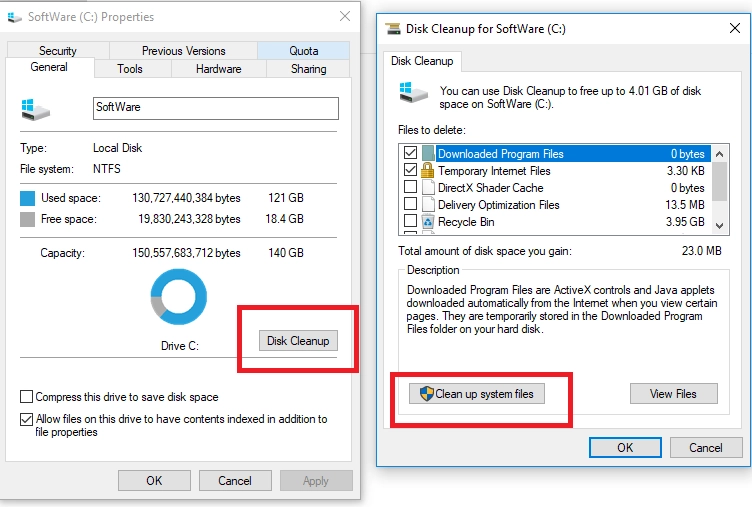Open the Hardware tab

218,69
